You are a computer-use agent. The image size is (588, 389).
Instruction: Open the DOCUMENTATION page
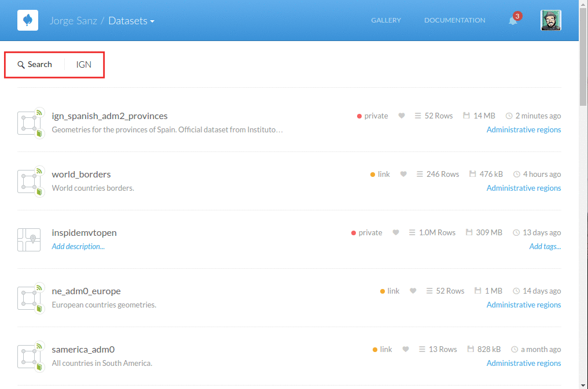[x=454, y=20]
